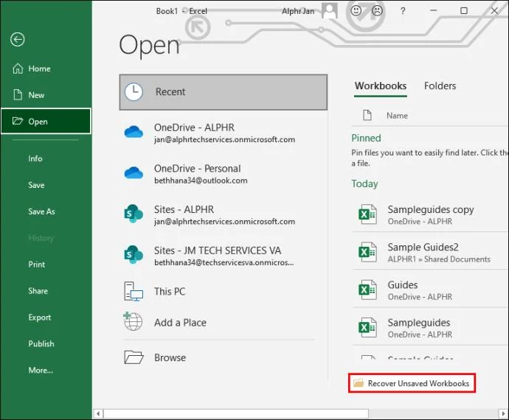Click the Sites - JM TECH SERVICES VA icon
The image size is (509, 420).
[134, 255]
